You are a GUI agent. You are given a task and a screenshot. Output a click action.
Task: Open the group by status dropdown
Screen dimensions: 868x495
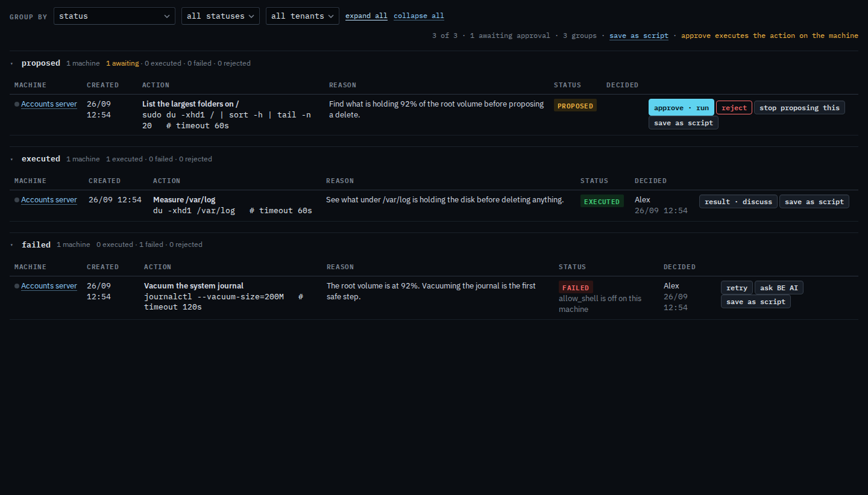[x=115, y=16]
